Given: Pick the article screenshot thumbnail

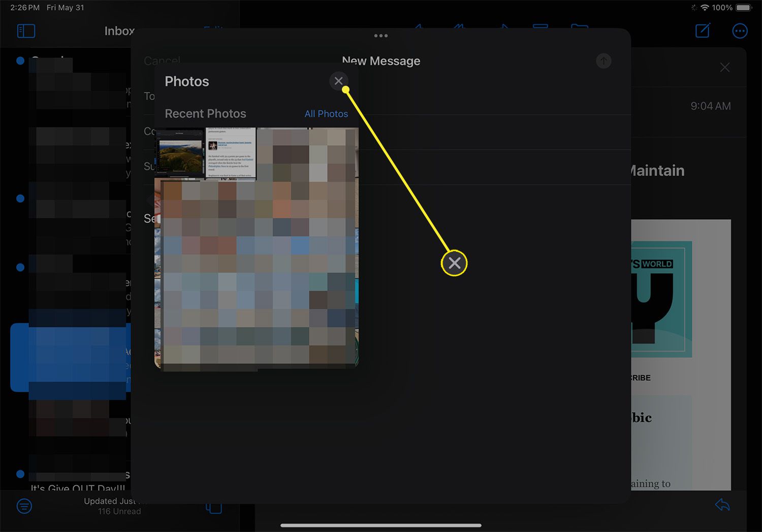Looking at the screenshot, I should pyautogui.click(x=231, y=154).
